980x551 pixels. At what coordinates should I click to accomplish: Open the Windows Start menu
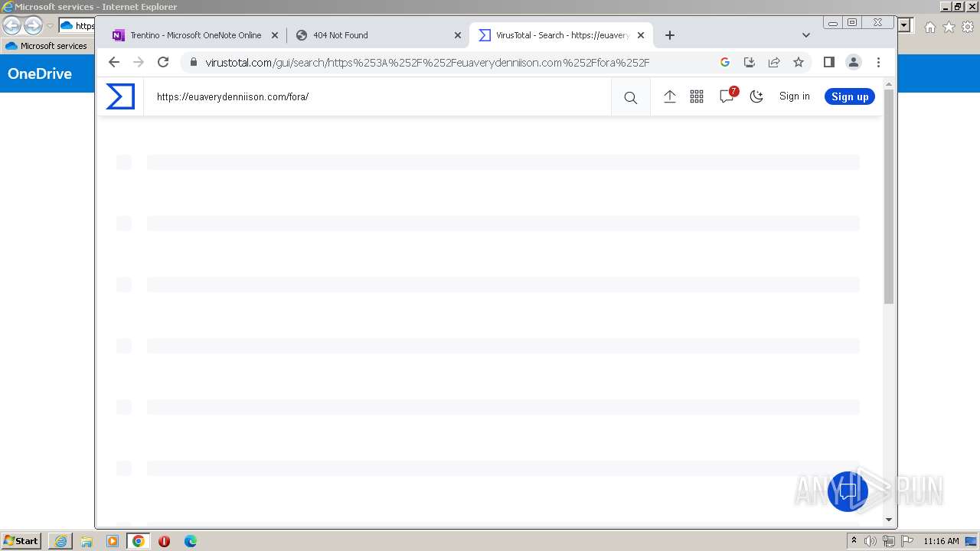pos(21,541)
